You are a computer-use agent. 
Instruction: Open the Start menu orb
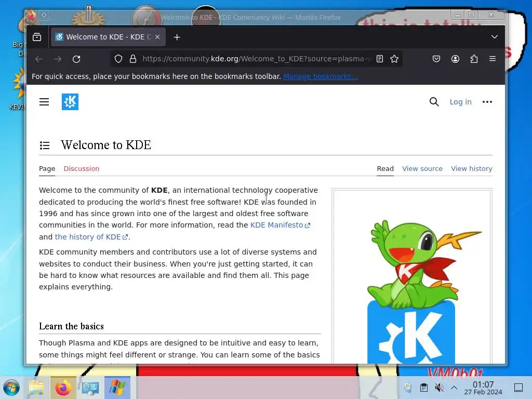coord(11,388)
